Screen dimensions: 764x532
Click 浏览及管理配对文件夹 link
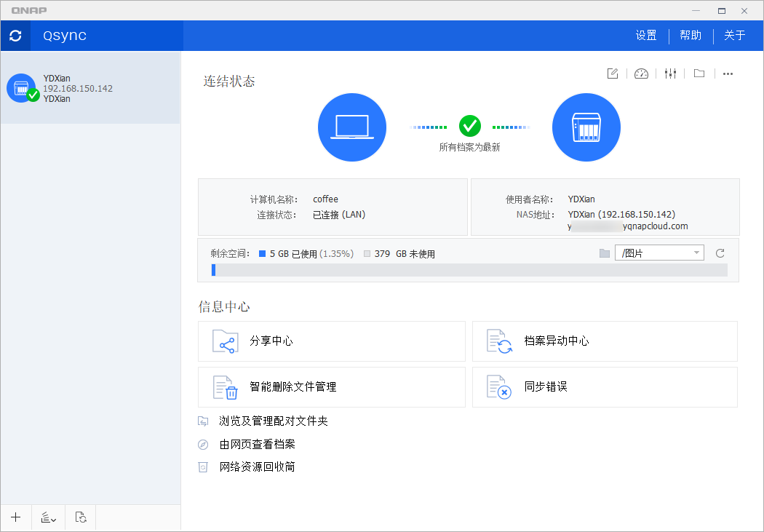274,421
